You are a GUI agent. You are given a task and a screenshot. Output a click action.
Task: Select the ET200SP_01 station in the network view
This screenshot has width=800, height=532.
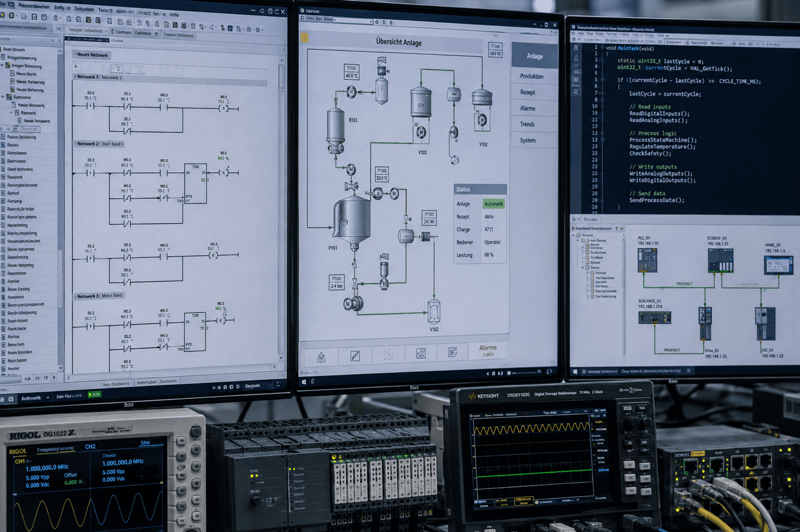coord(720,260)
